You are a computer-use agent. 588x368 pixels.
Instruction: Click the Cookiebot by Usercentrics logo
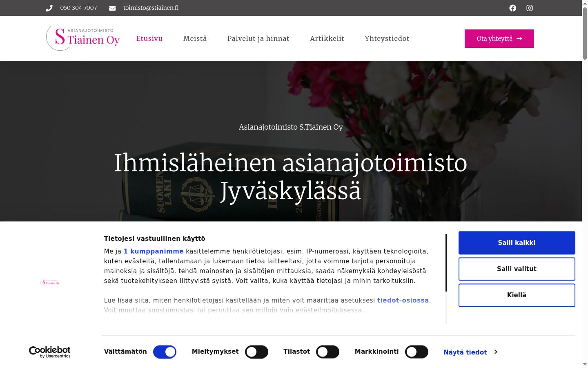50,352
